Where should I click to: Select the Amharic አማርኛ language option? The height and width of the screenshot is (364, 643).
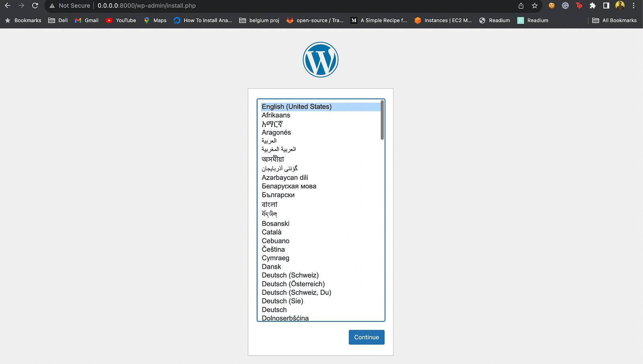tap(320, 124)
